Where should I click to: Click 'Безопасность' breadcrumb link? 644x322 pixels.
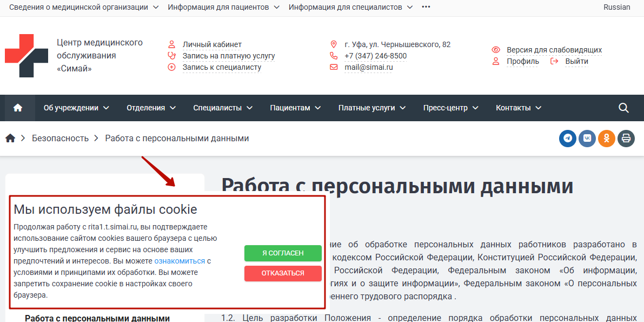(x=60, y=139)
